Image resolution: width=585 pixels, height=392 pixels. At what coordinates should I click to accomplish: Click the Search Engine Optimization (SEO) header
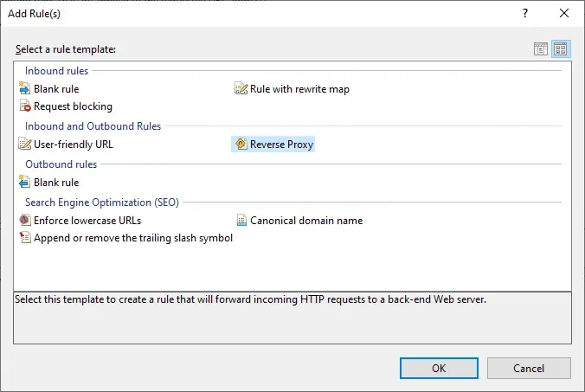coord(101,202)
